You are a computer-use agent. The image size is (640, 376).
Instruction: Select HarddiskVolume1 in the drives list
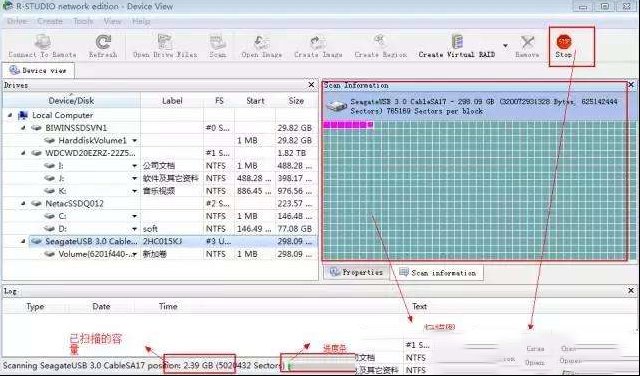92,140
